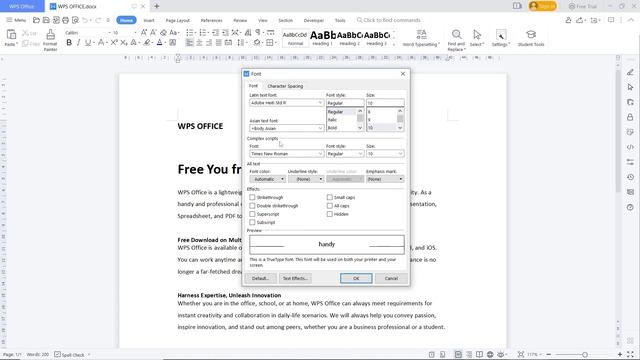Justify text in the ribbon

(219, 42)
